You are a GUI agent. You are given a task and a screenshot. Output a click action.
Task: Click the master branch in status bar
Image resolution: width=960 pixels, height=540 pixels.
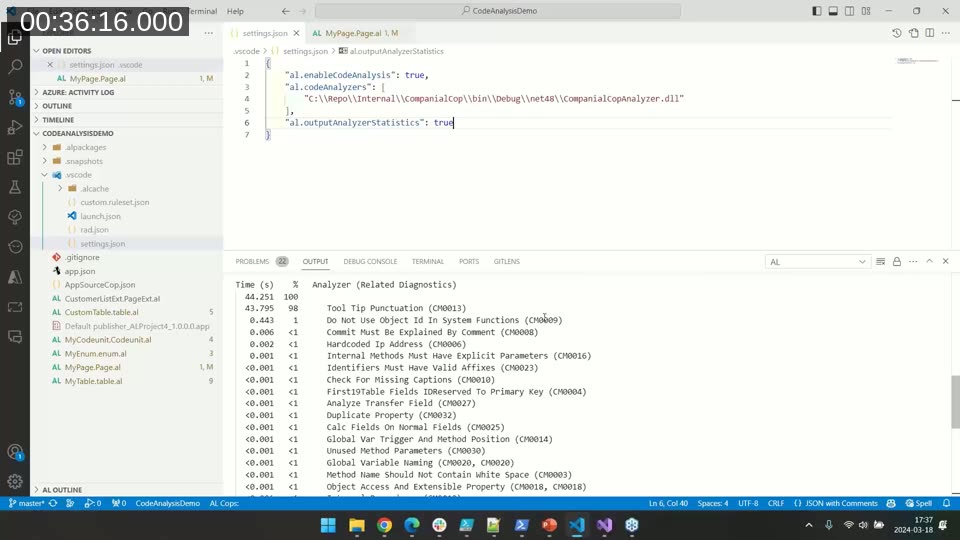point(26,503)
